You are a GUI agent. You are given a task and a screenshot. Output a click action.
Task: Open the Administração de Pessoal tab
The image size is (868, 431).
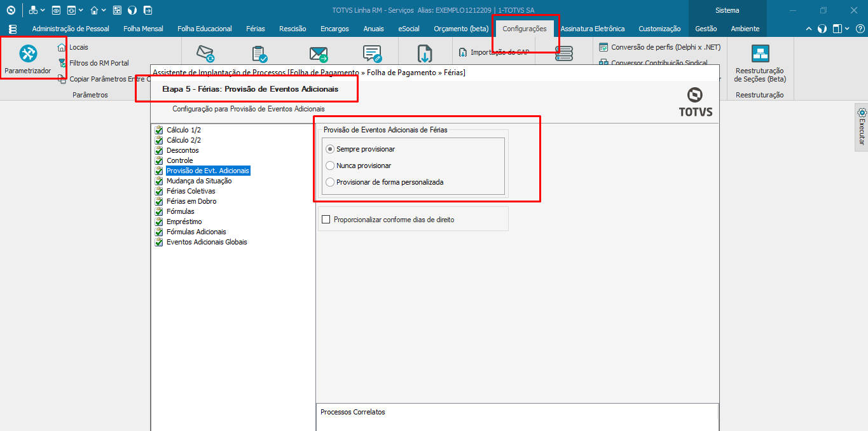pyautogui.click(x=71, y=29)
